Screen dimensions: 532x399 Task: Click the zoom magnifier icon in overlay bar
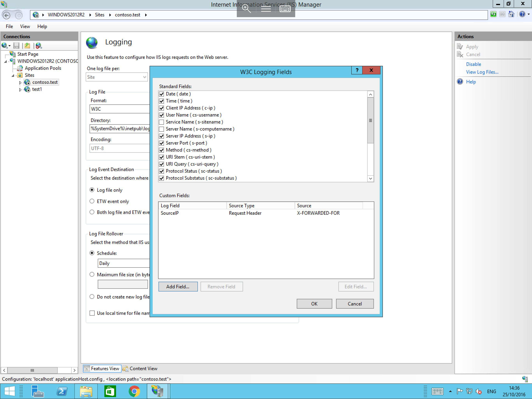coord(246,9)
